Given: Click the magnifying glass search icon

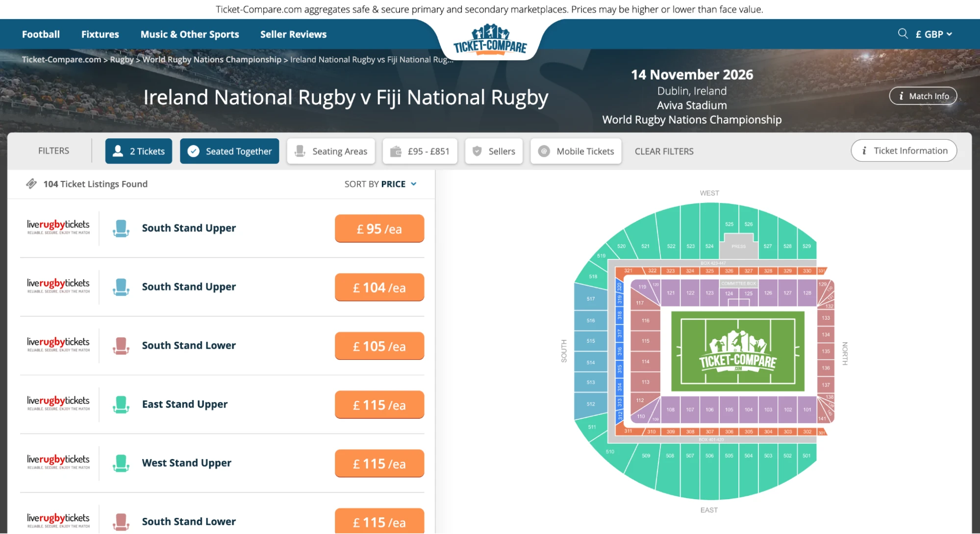Looking at the screenshot, I should click(x=903, y=34).
